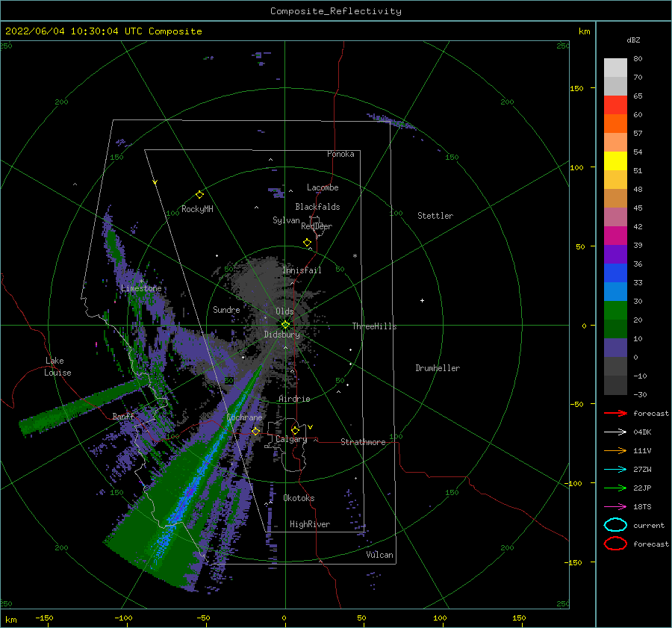The image size is (672, 628).
Task: Click the green 22JP arrow legend icon
Action: pyautogui.click(x=615, y=488)
